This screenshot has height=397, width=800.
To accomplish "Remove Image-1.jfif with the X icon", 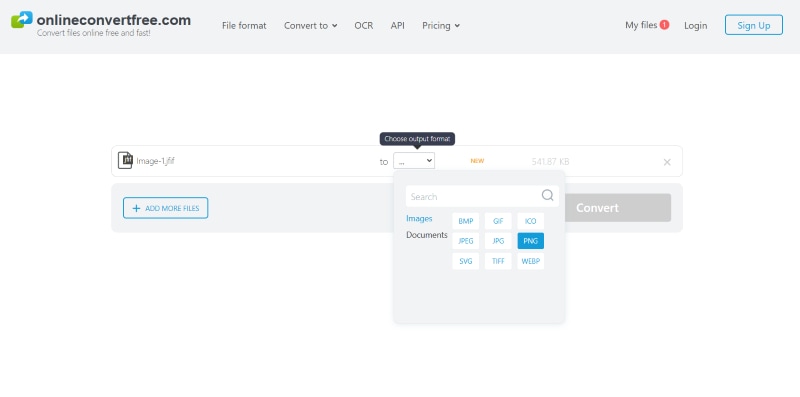I will 667,162.
